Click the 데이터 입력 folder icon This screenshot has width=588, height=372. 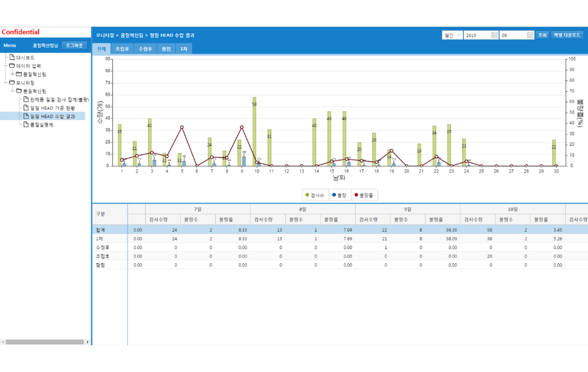pos(11,66)
